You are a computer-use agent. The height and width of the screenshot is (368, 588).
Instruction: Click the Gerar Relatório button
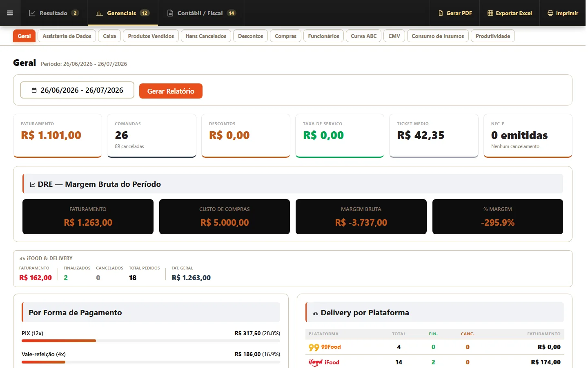(171, 91)
